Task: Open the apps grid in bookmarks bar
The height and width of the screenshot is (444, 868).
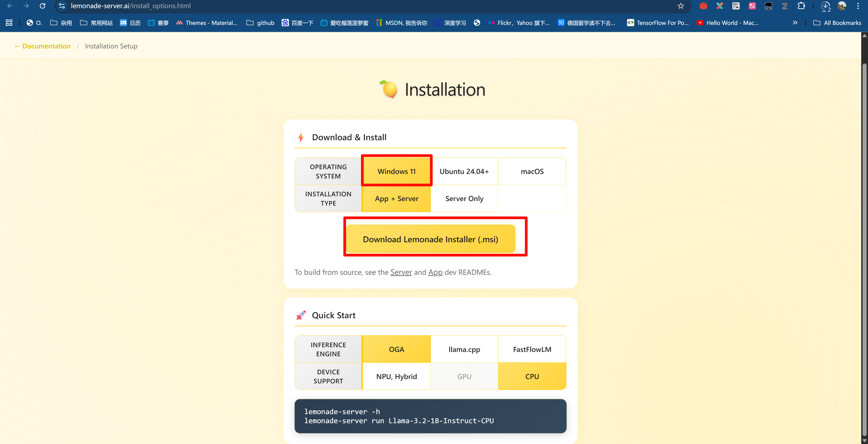Action: click(x=9, y=23)
